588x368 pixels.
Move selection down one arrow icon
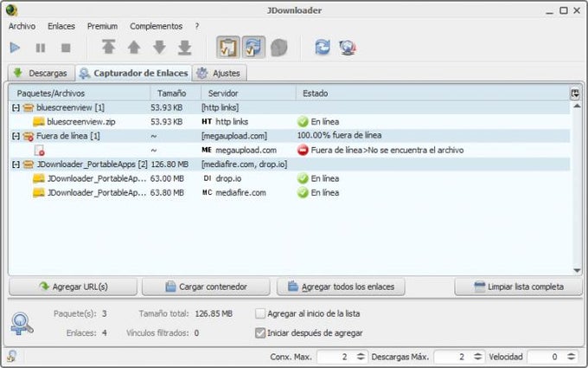pos(159,48)
